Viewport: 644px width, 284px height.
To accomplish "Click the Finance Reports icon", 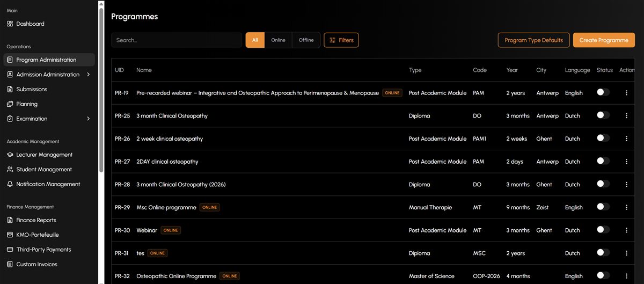I will 10,220.
